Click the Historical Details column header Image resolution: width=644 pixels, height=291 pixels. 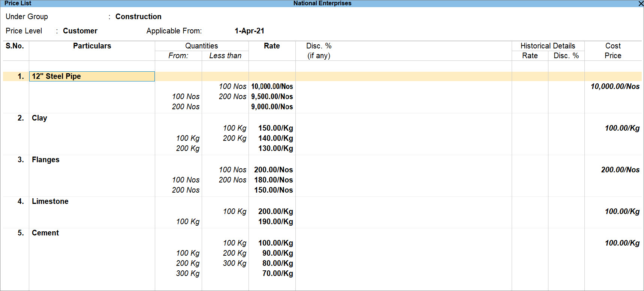click(548, 46)
